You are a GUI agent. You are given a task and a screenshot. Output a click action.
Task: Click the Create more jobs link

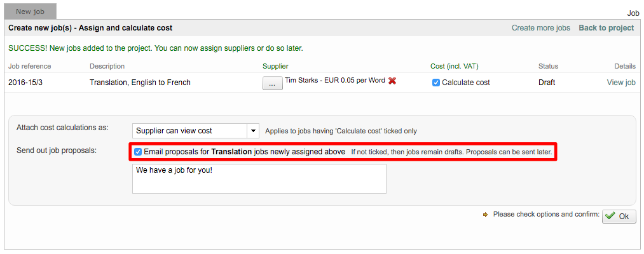tap(541, 28)
